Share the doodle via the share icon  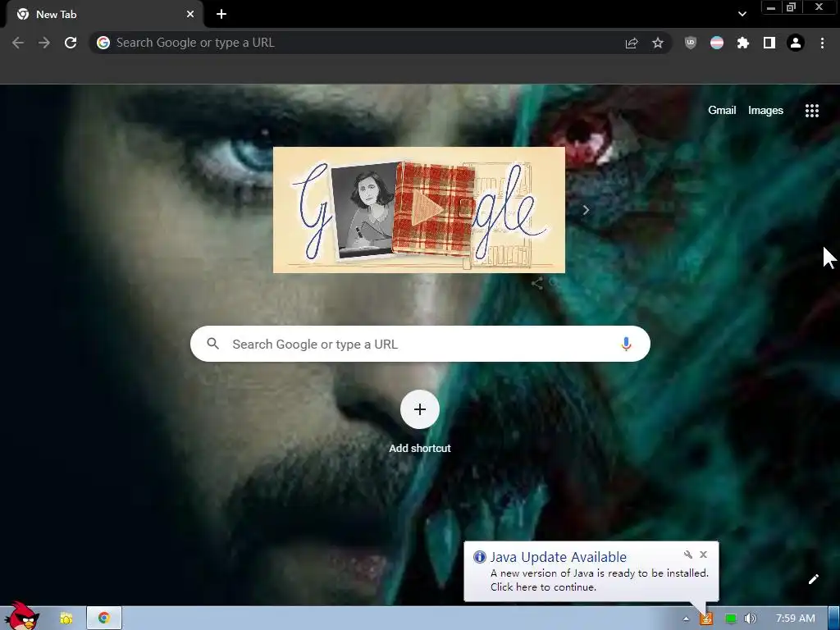[x=536, y=283]
